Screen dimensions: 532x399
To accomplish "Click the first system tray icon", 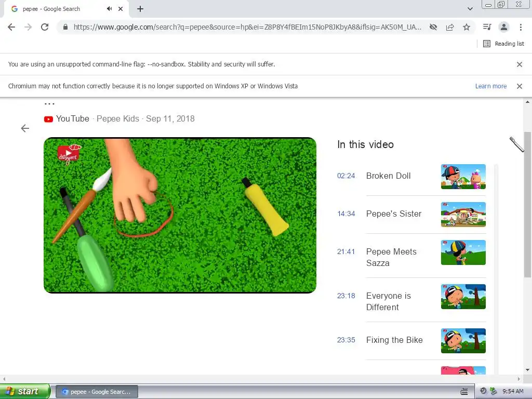I will [484, 391].
